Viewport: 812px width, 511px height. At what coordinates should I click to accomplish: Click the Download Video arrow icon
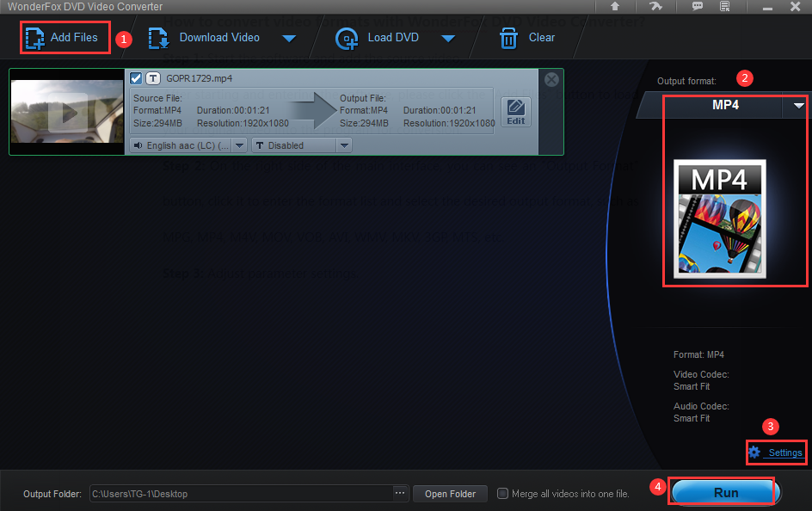tap(158, 39)
